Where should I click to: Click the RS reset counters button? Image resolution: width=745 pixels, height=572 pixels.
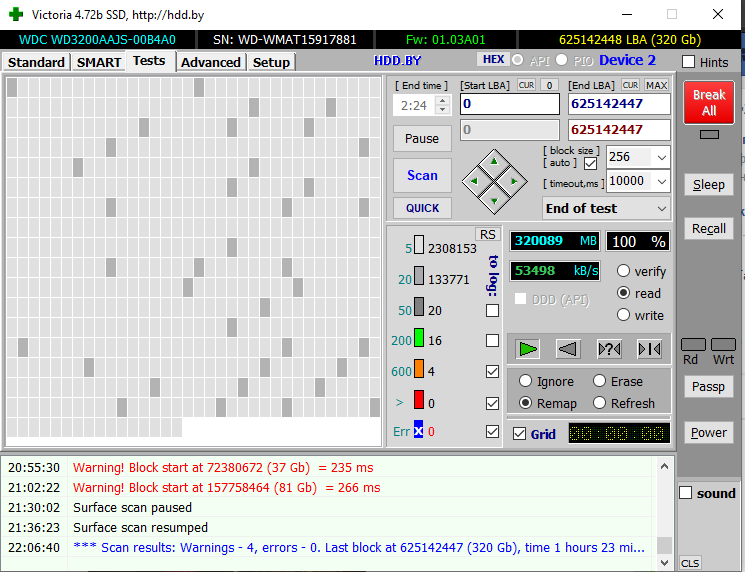pyautogui.click(x=487, y=234)
